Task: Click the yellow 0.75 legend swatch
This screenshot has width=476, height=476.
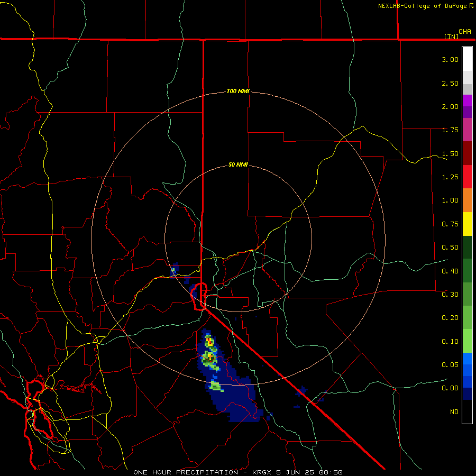Action: pyautogui.click(x=467, y=224)
